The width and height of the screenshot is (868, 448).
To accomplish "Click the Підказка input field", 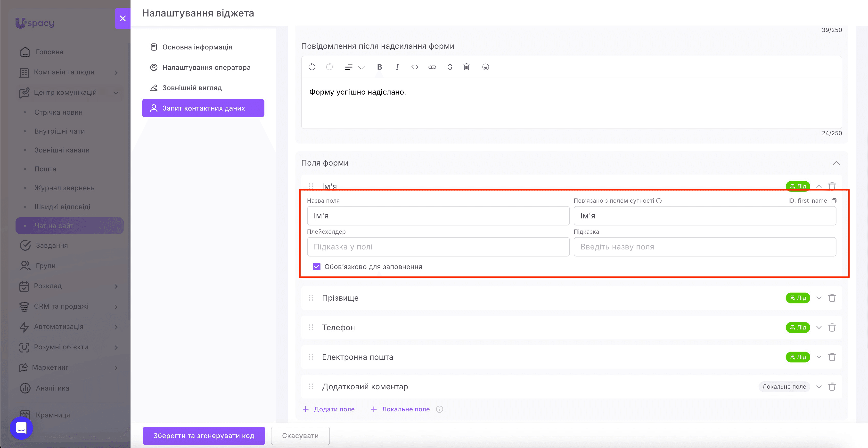I will 704,247.
